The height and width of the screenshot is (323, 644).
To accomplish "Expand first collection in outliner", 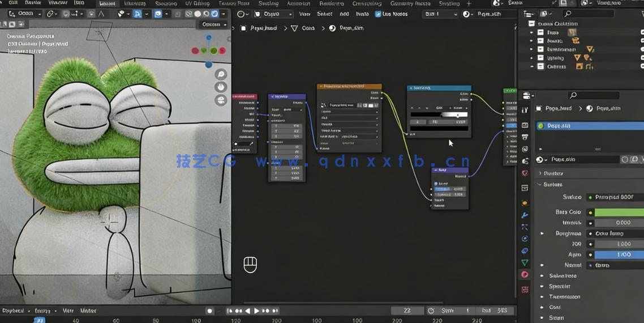I will (531, 32).
